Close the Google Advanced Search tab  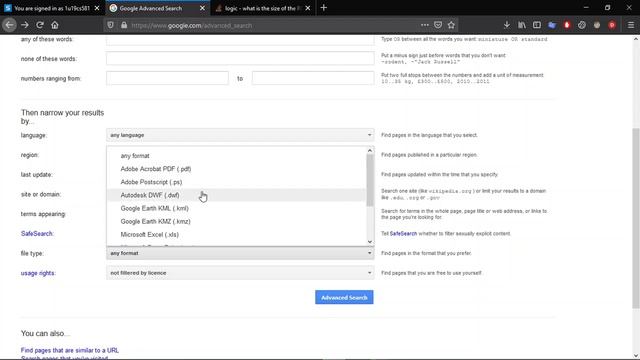pos(202,8)
